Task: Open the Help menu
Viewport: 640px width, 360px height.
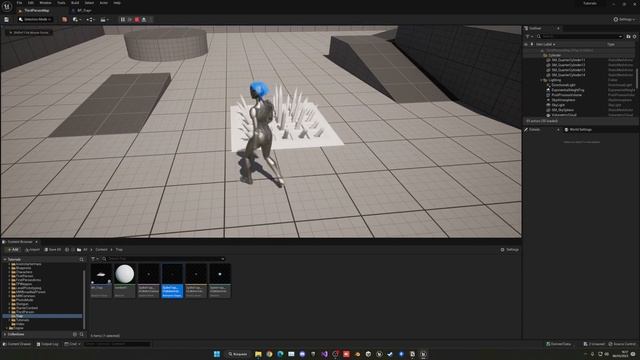Action: coord(117,3)
